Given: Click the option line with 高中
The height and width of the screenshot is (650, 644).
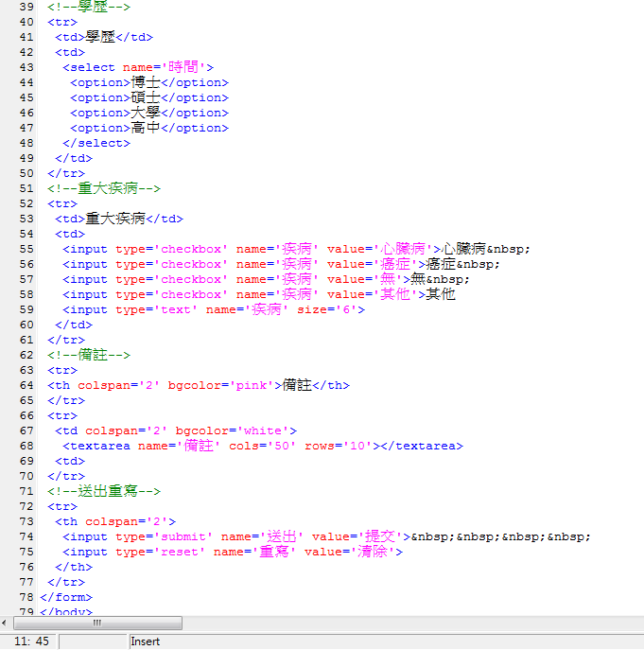Looking at the screenshot, I should tap(149, 128).
